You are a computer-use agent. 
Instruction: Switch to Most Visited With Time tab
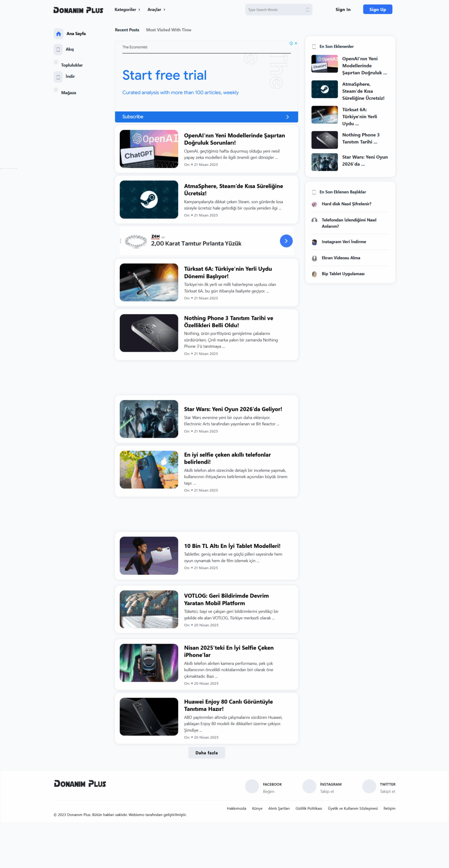[x=169, y=30]
